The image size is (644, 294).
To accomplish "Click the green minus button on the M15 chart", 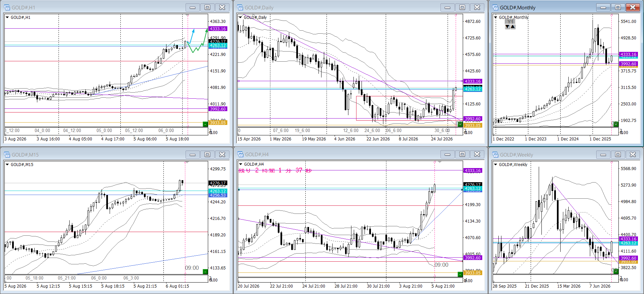I will (205, 271).
